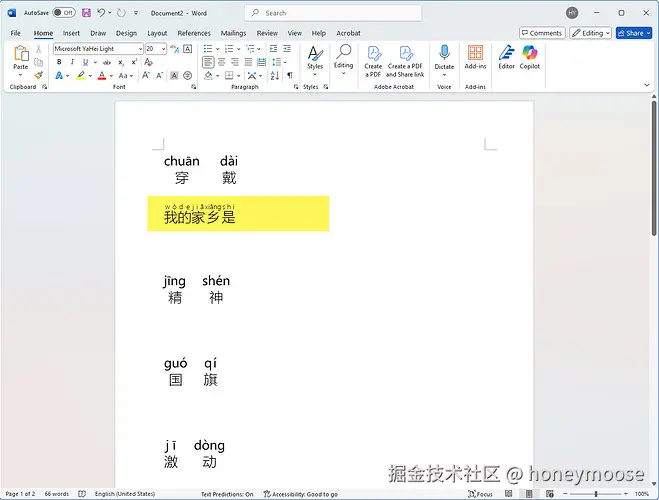Click enclose characters icon
Image resolution: width=659 pixels, height=500 pixels.
coord(188,75)
